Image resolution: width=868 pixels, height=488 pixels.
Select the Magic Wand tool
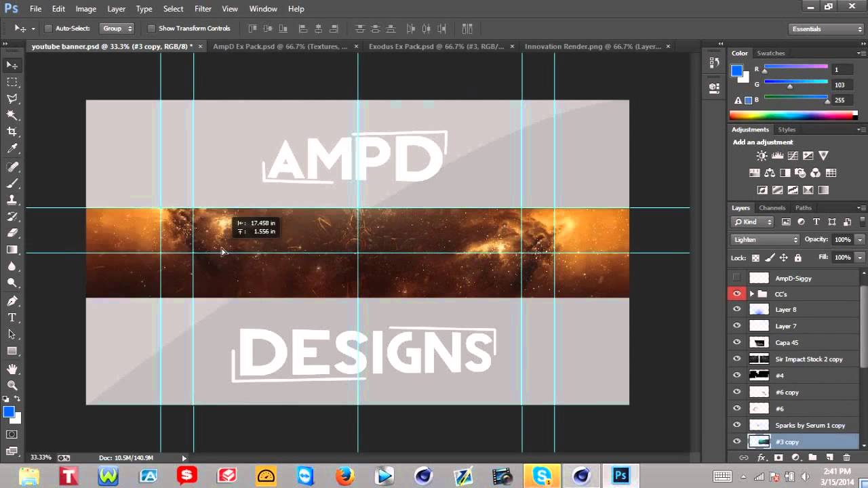(12, 116)
